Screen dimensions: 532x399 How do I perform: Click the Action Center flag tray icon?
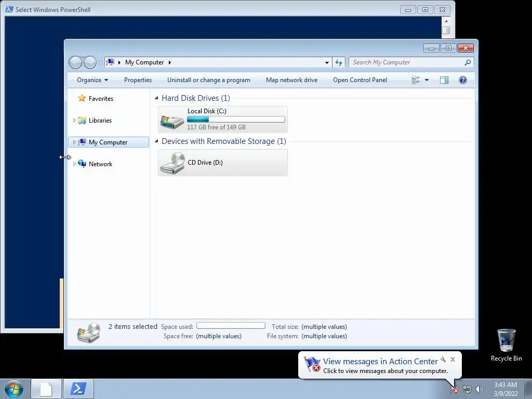pyautogui.click(x=455, y=389)
